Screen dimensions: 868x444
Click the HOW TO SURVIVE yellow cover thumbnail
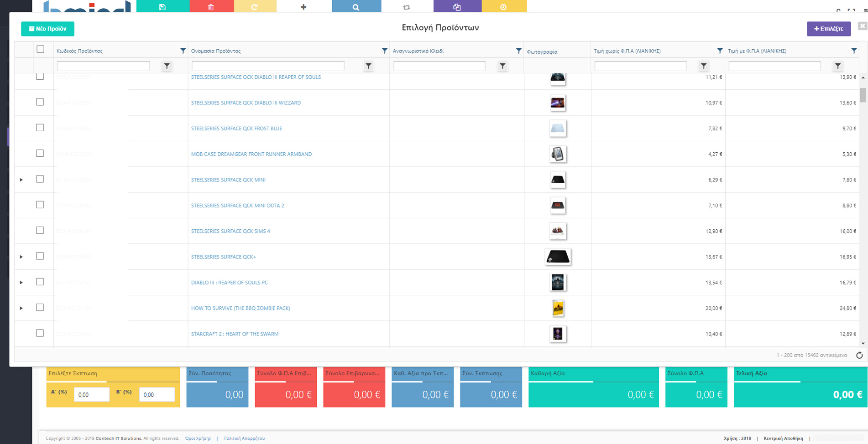pyautogui.click(x=558, y=308)
